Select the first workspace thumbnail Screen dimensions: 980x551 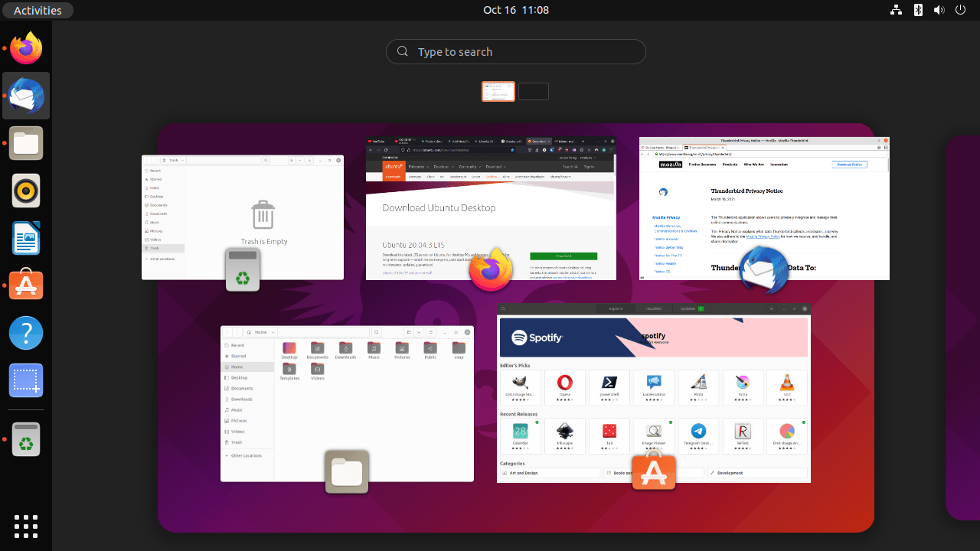(x=498, y=91)
